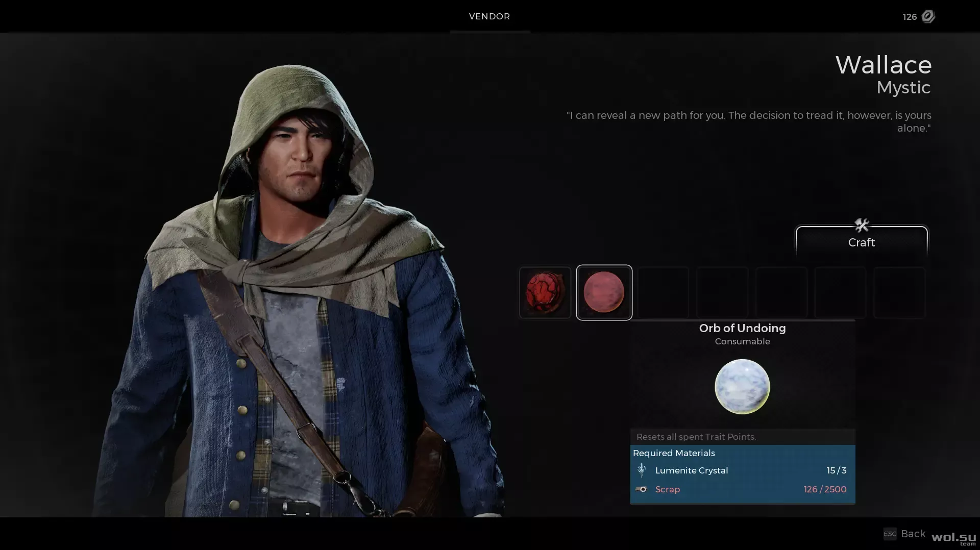Click the ESC key icon
This screenshot has width=980, height=550.
point(890,534)
